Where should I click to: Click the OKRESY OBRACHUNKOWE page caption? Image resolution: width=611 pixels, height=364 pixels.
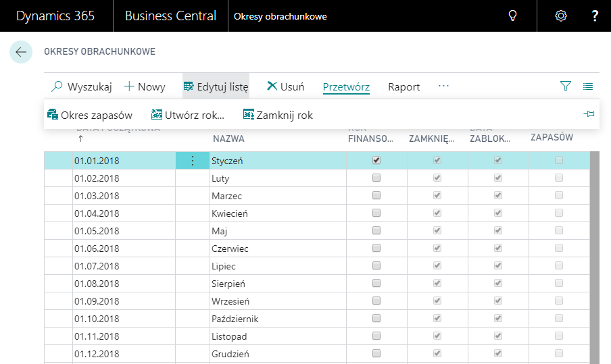point(100,51)
